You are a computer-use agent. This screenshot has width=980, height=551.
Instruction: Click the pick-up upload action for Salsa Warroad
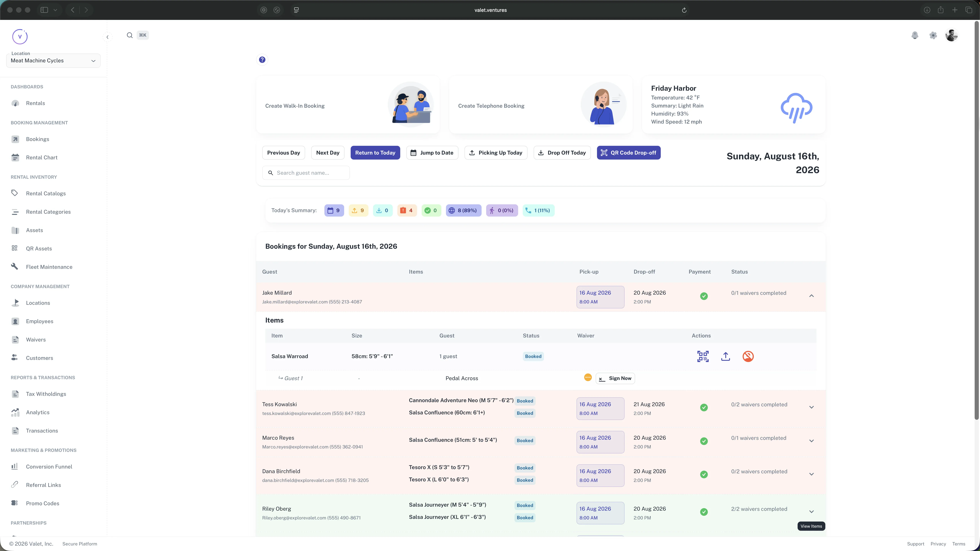[x=725, y=356]
